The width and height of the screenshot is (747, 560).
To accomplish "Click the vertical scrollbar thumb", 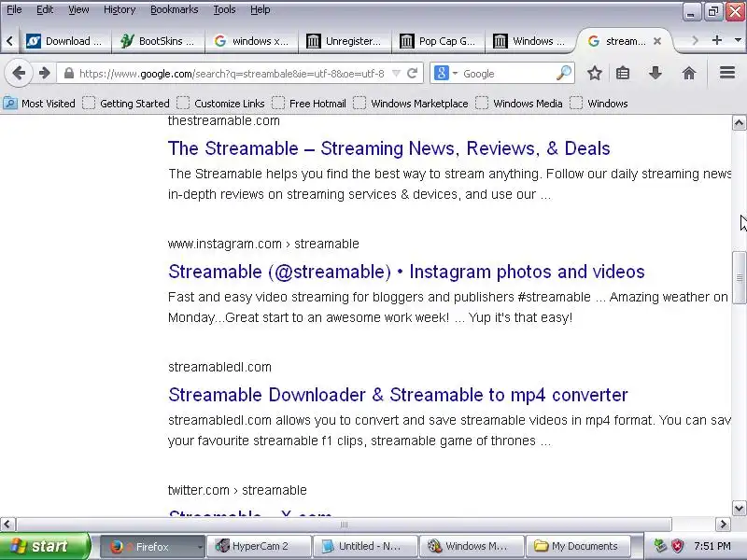I will [x=739, y=277].
